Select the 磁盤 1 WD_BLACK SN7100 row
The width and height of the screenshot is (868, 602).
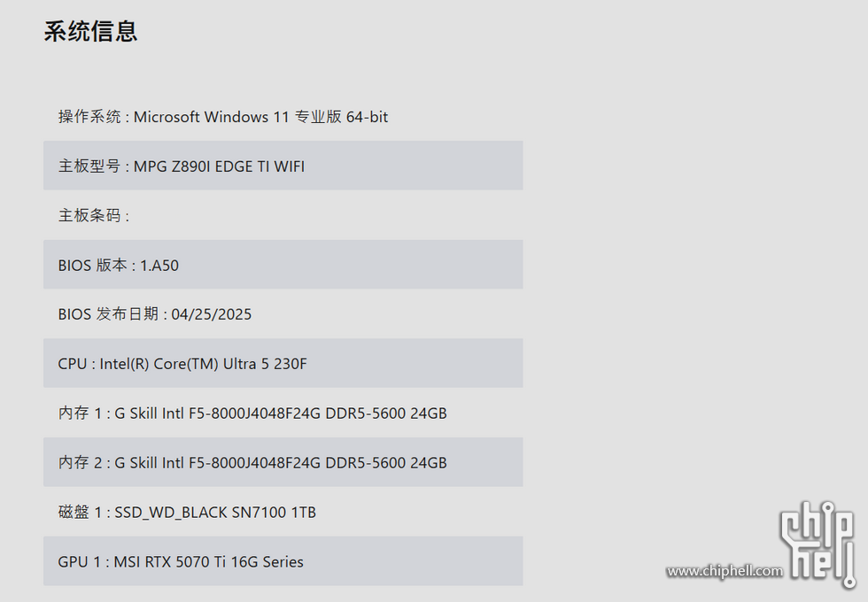click(283, 512)
